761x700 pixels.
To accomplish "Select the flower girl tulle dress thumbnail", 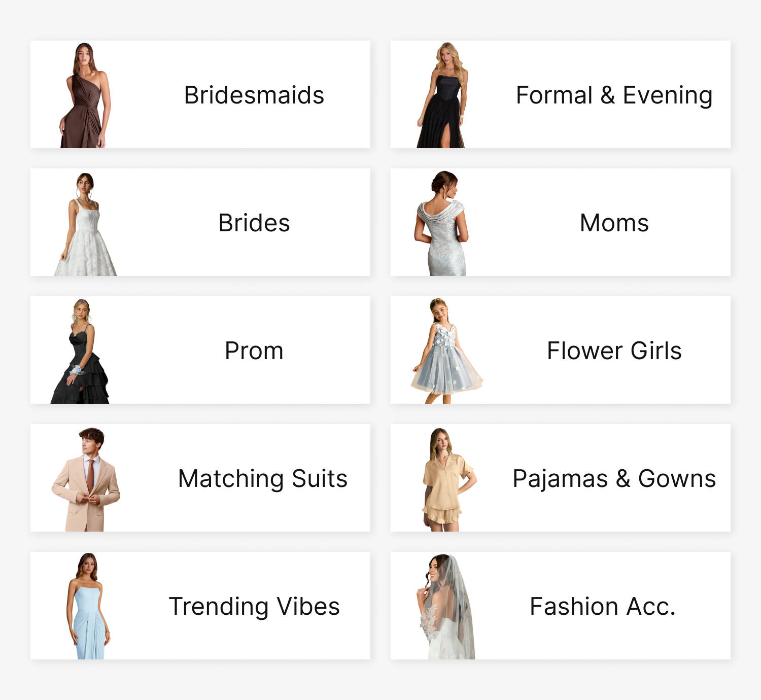I will (446, 351).
